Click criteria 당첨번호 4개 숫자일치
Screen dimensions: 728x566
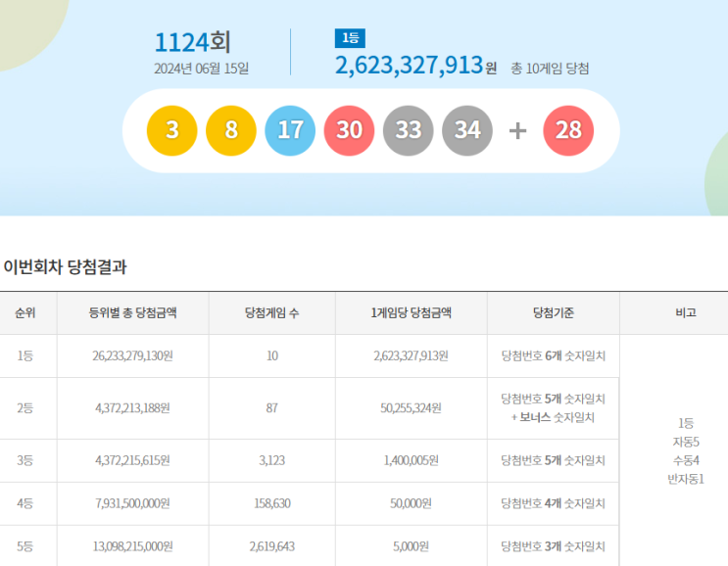pos(553,503)
